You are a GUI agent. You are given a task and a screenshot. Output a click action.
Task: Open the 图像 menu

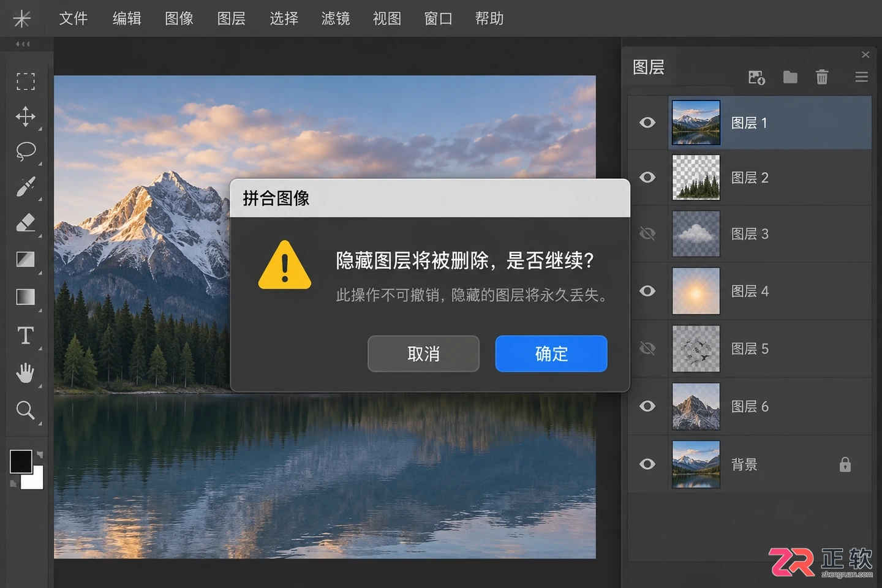point(179,18)
